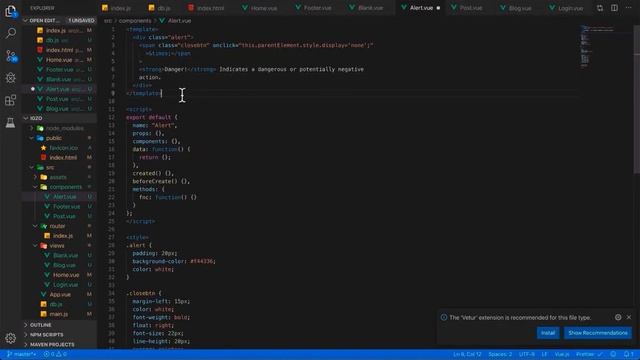Open the Source Control view

point(11,56)
